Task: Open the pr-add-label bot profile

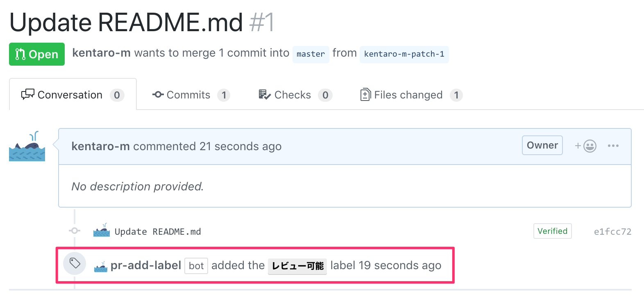Action: coord(145,265)
